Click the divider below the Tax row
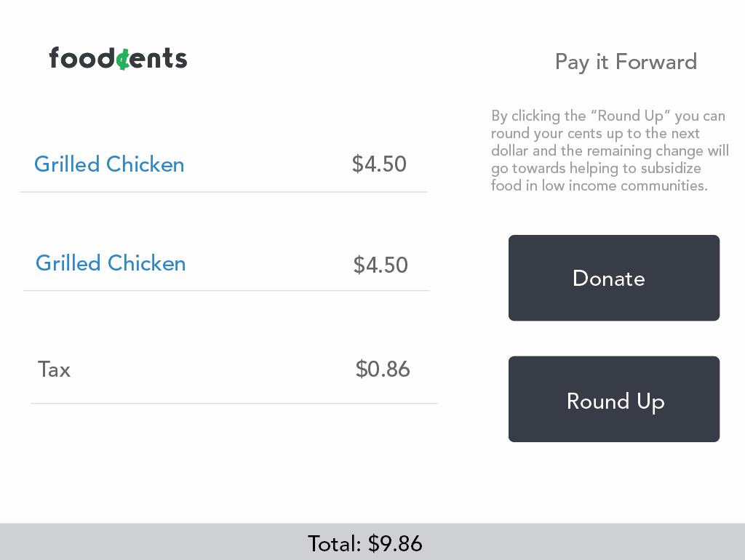 coord(234,403)
